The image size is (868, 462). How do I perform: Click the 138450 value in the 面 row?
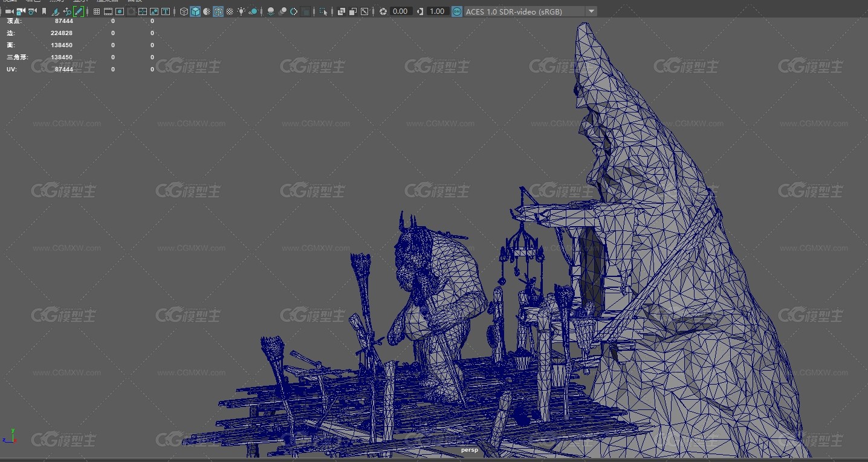[62, 45]
